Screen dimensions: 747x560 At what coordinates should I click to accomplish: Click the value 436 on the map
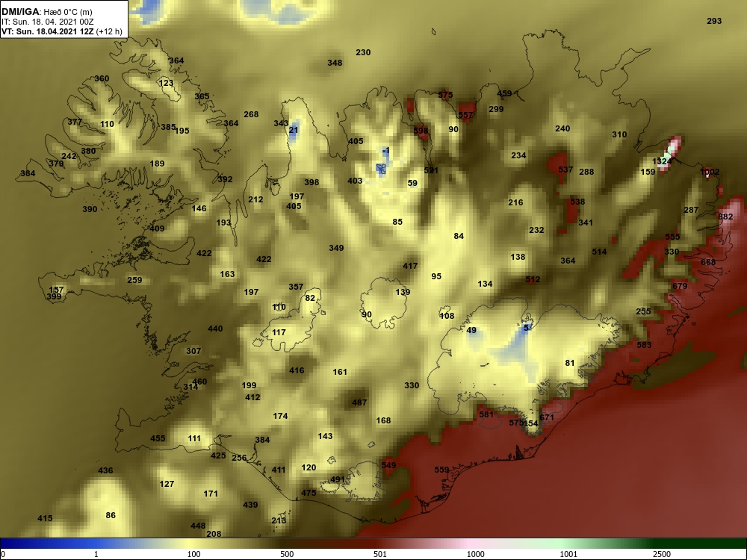pyautogui.click(x=105, y=471)
